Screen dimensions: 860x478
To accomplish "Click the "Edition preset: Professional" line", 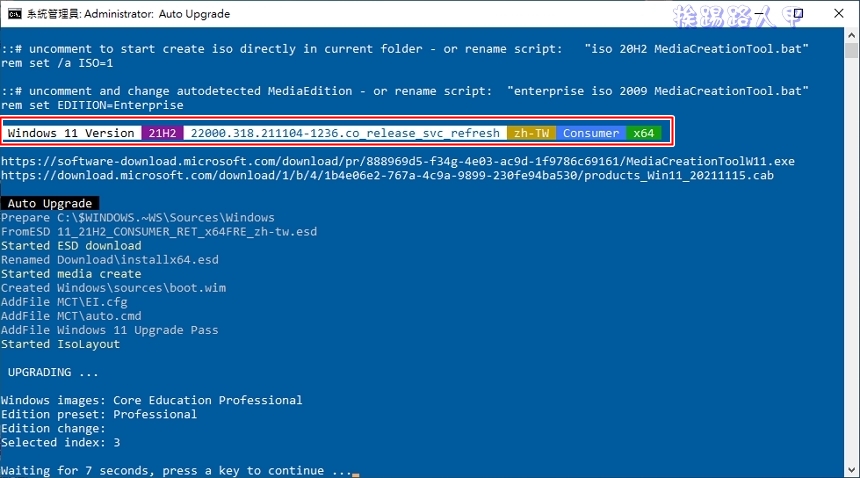I will click(99, 414).
